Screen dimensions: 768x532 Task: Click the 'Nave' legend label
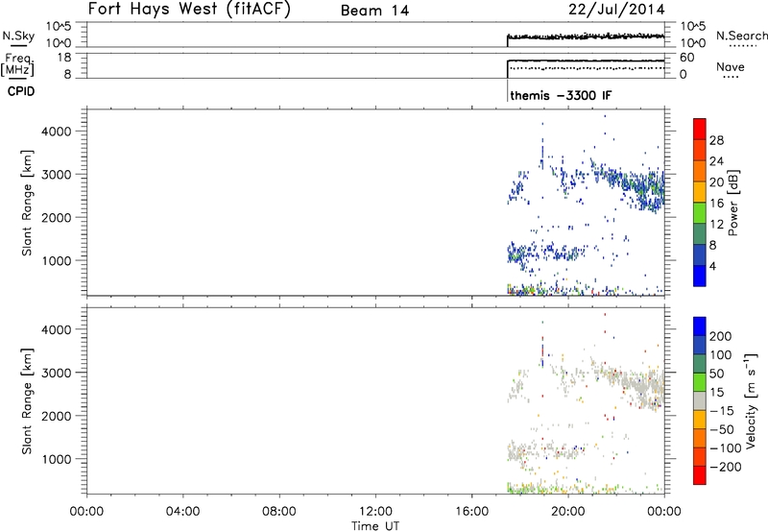pos(730,67)
